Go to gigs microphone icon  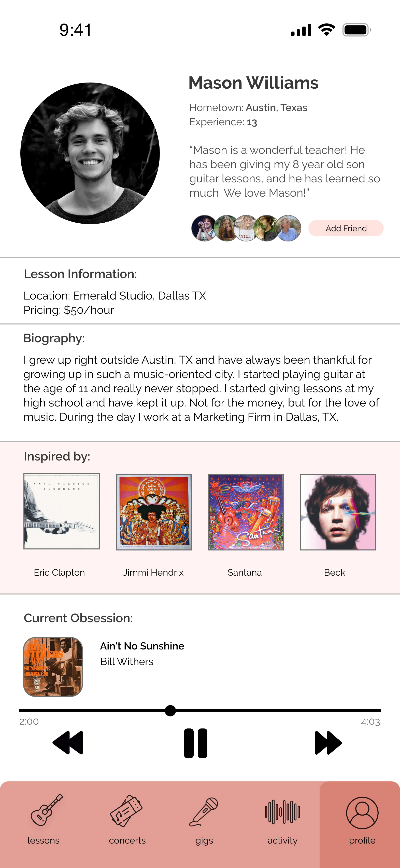[204, 811]
